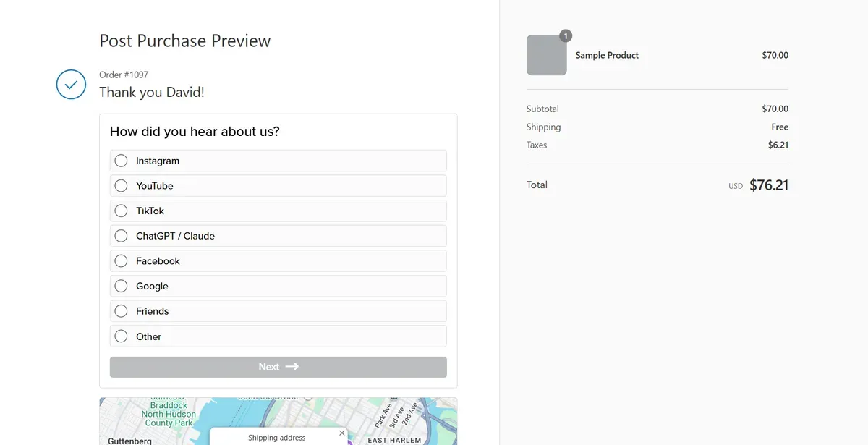Click the Sample Product thumbnail image
This screenshot has width=868, height=445.
(x=546, y=55)
